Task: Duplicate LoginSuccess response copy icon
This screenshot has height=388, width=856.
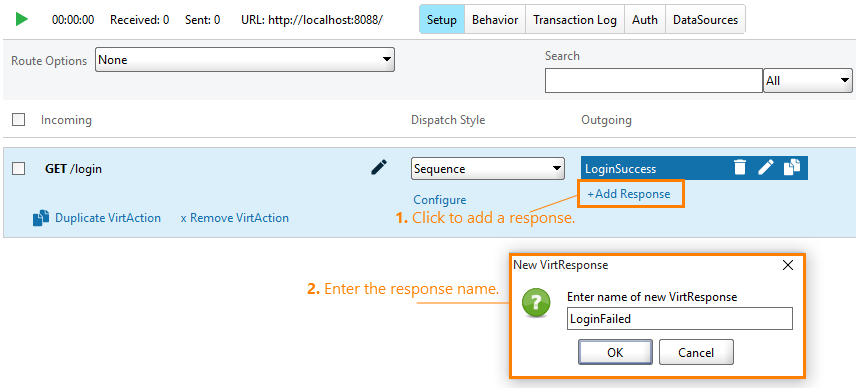Action: click(792, 168)
